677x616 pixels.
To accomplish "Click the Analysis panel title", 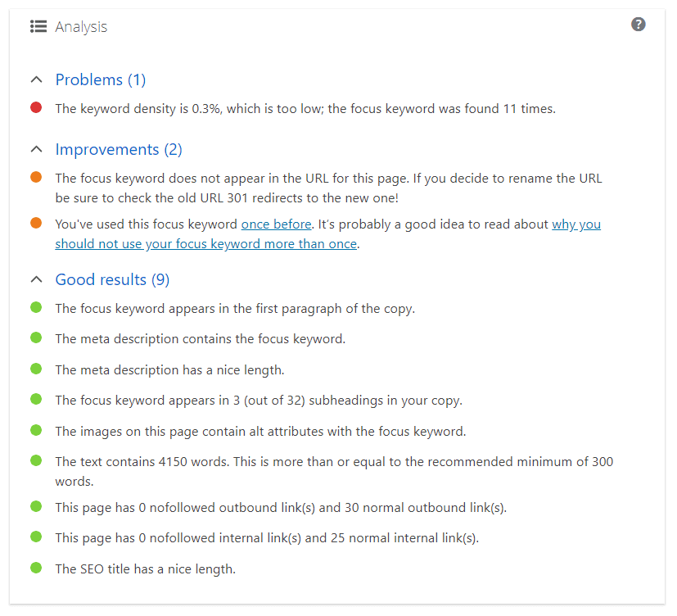I will 81,27.
